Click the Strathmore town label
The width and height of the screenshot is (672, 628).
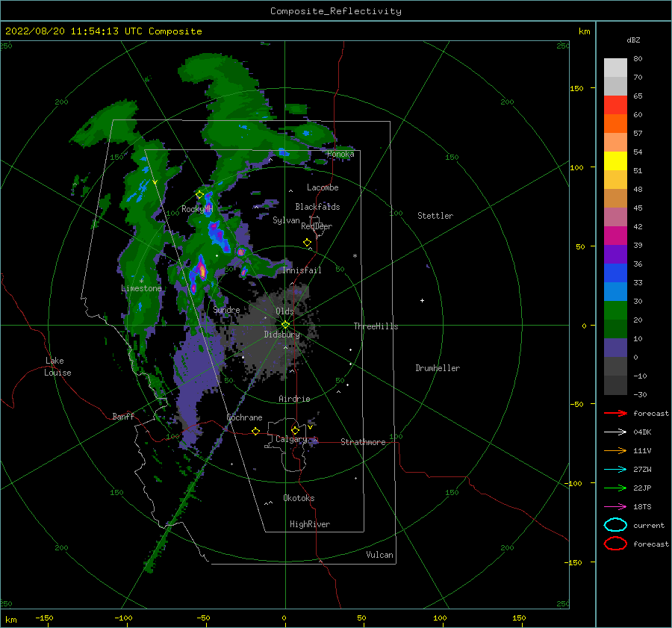(363, 442)
